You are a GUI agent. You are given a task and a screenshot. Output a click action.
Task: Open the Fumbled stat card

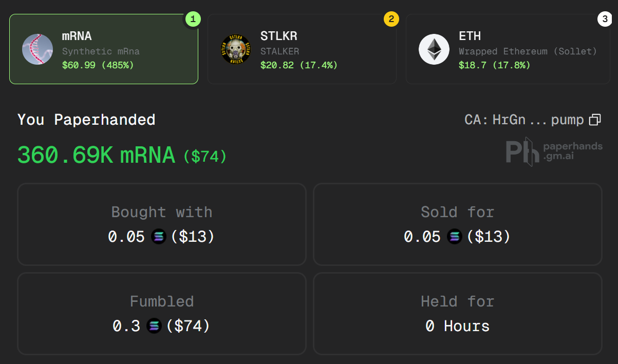162,314
